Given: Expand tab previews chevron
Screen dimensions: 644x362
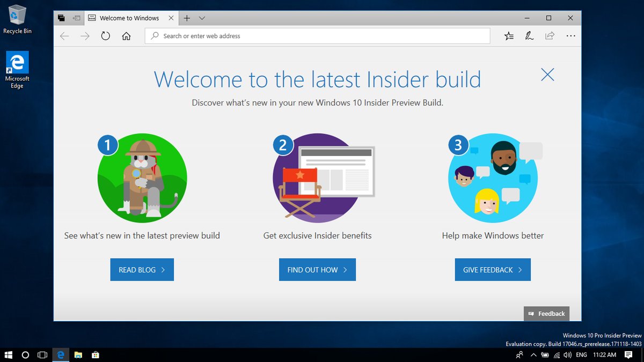Looking at the screenshot, I should pos(202,18).
